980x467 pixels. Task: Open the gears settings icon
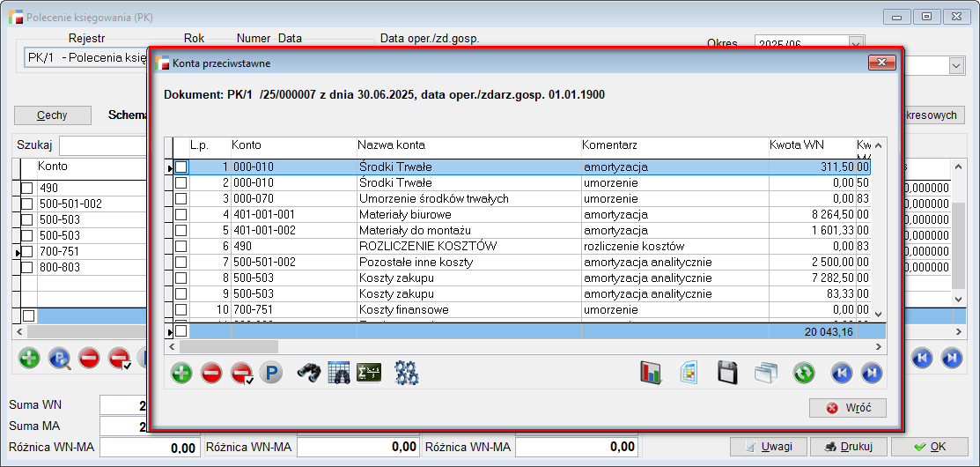(406, 373)
